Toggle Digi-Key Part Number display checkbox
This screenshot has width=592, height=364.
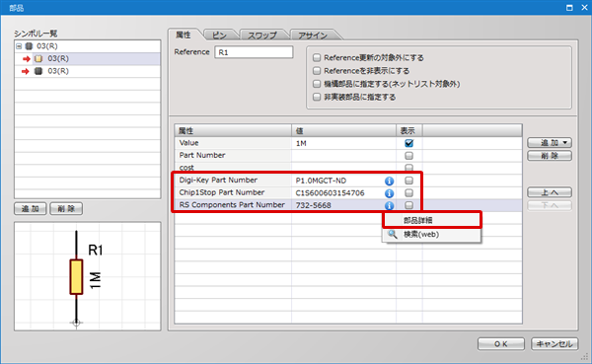click(x=408, y=181)
